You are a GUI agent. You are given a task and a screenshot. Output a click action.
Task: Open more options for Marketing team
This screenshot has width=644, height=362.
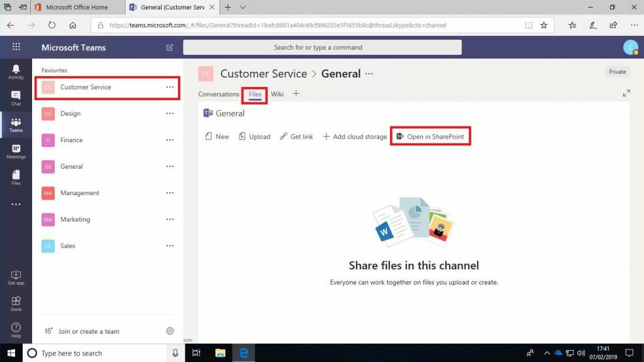pos(170,219)
